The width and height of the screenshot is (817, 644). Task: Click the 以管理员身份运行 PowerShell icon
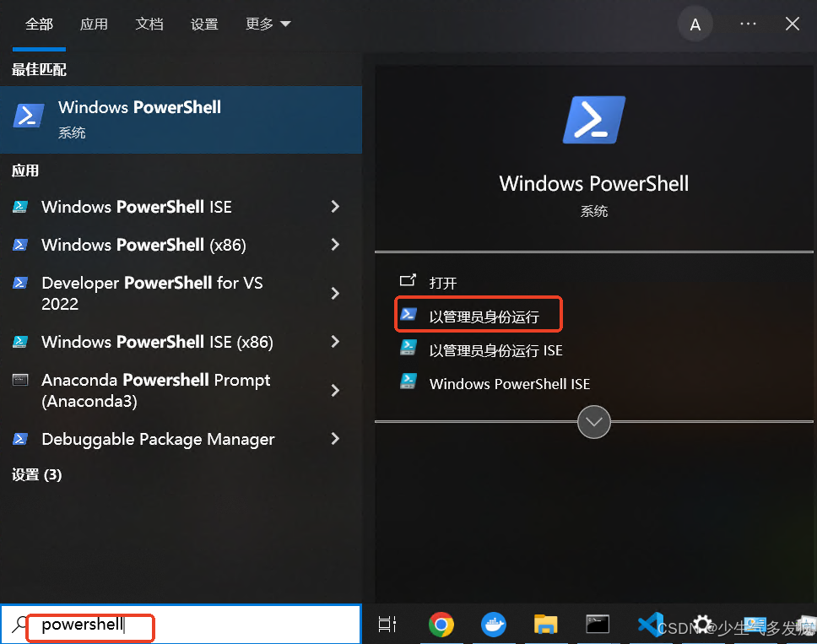[x=408, y=314]
